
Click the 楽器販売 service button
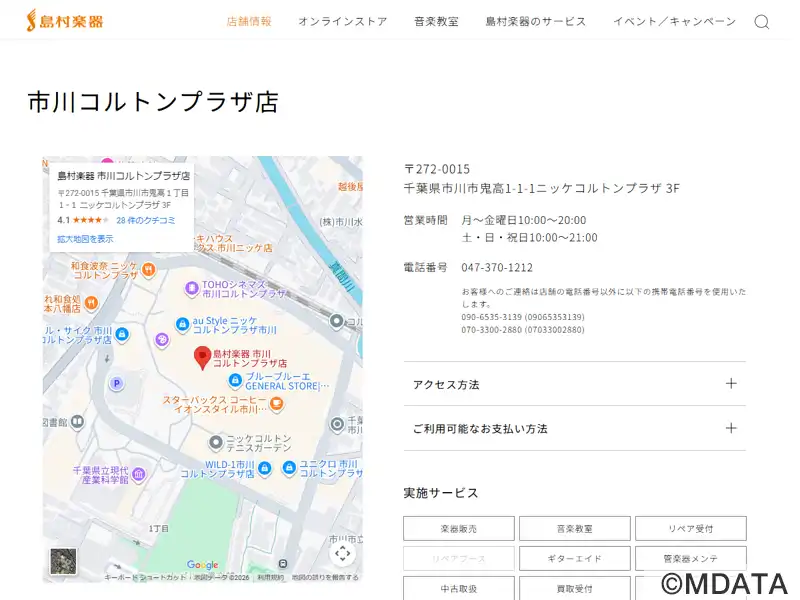(x=459, y=528)
